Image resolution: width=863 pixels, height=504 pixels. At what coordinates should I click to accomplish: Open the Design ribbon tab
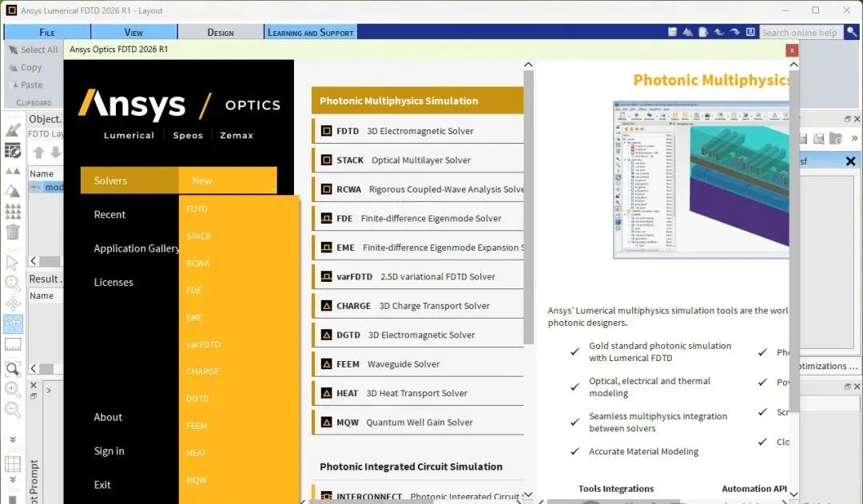221,33
